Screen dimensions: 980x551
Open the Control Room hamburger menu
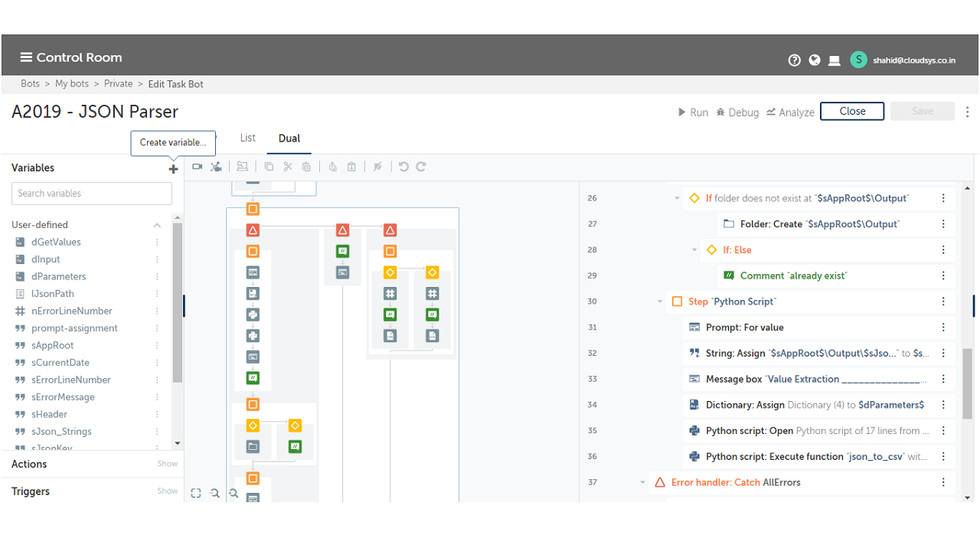click(26, 57)
